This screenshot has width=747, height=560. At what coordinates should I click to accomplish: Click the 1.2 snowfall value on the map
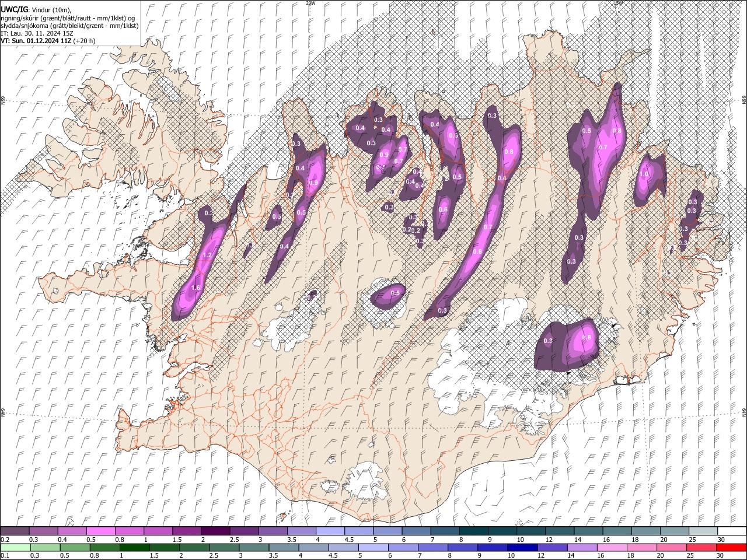click(x=207, y=256)
